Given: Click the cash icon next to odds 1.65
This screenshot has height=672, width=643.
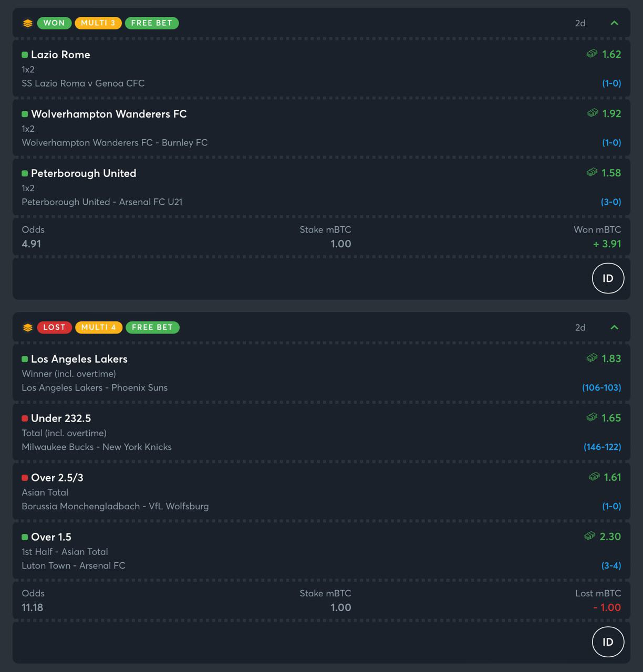Looking at the screenshot, I should 592,417.
